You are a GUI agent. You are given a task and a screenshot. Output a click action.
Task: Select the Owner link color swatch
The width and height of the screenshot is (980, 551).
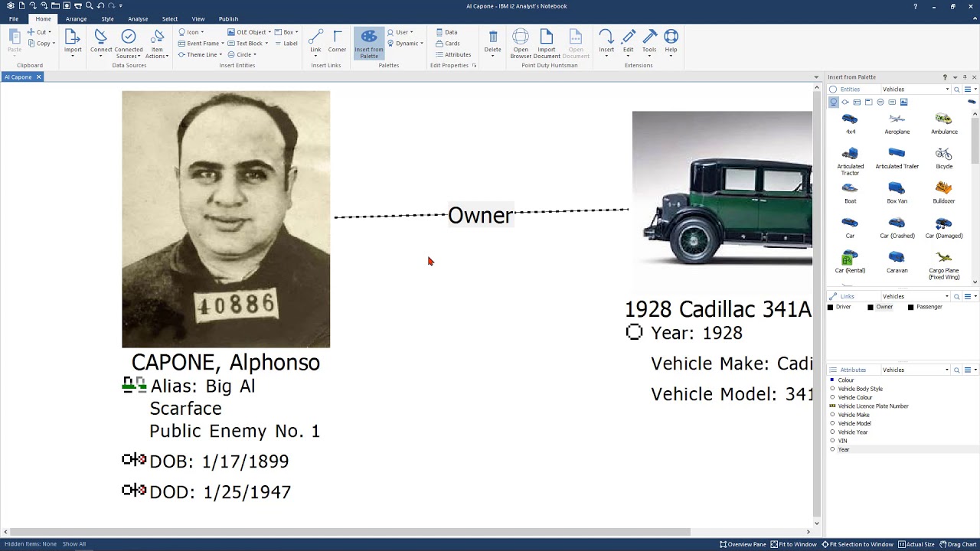coord(871,307)
